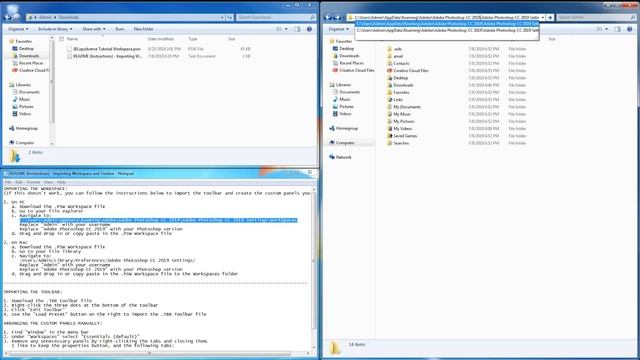This screenshot has width=640, height=360.
Task: Open Include in library dropdown
Action: pos(55,29)
